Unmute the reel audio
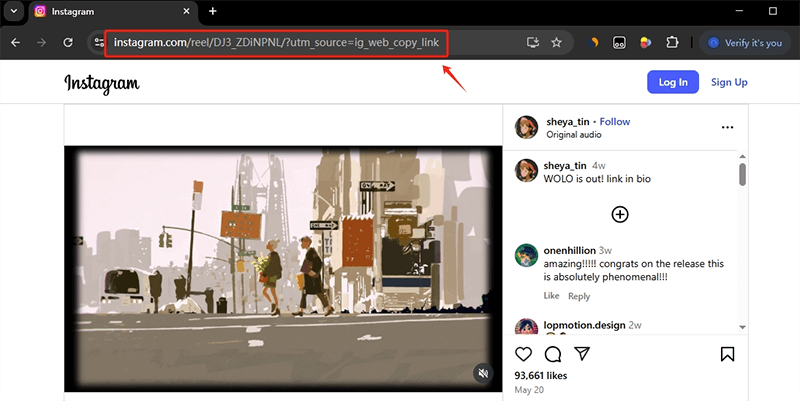Image resolution: width=800 pixels, height=401 pixels. [483, 373]
